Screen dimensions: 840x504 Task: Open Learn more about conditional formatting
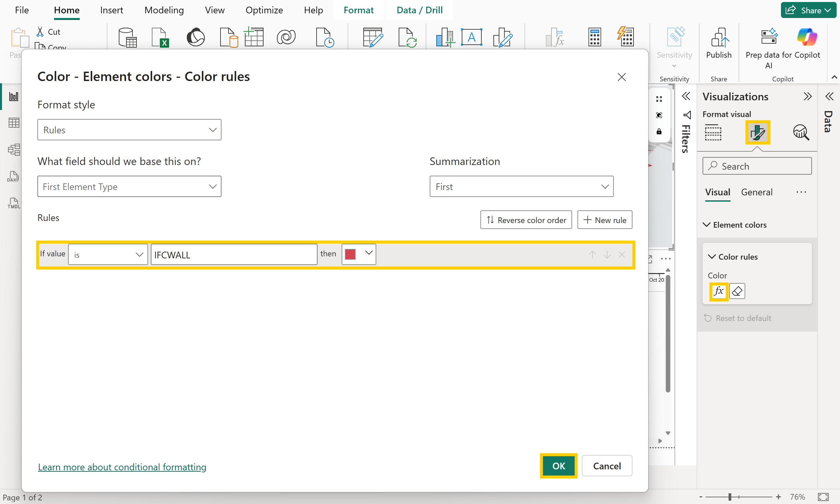122,467
